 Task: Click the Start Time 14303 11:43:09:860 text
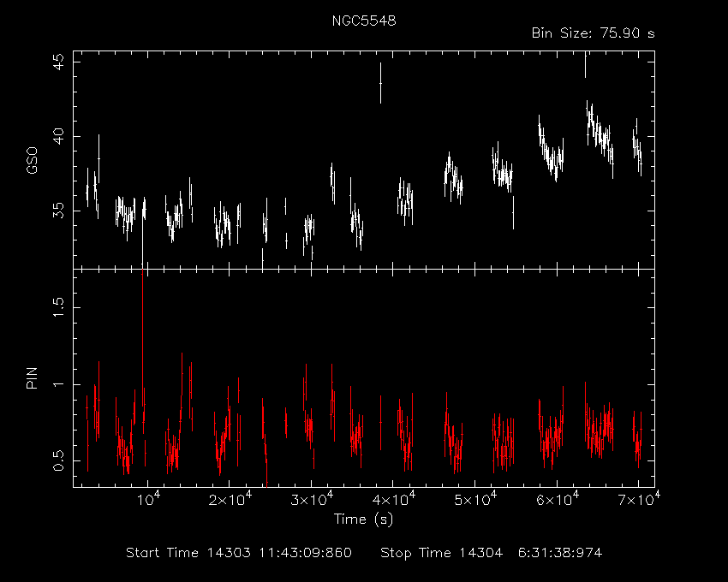[239, 553]
